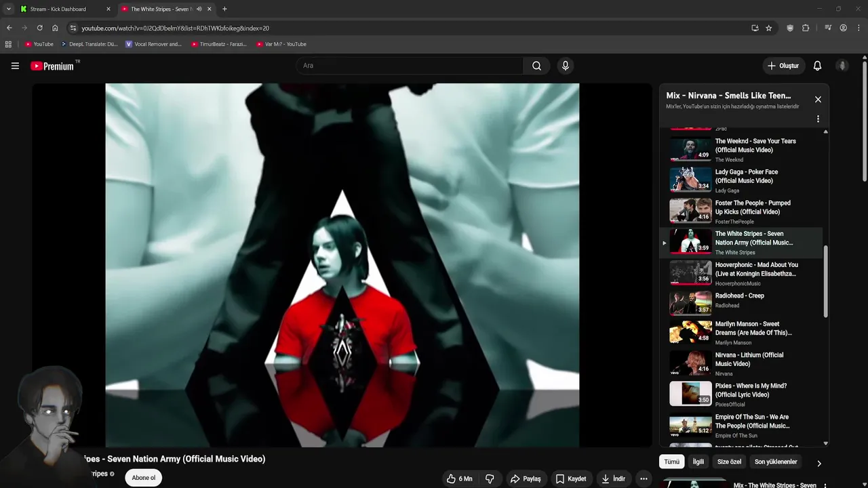Subscribe with Abone ol button
The image size is (868, 488).
143,478
